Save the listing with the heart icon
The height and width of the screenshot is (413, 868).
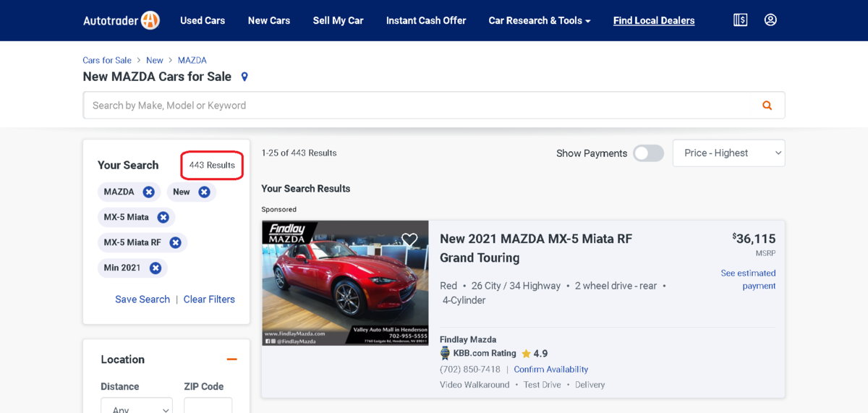[409, 239]
